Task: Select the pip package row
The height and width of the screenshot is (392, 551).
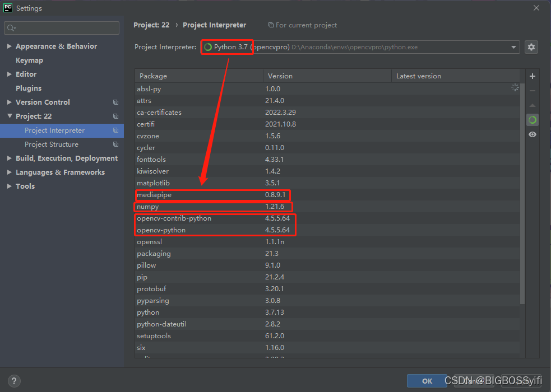Action: (327, 277)
